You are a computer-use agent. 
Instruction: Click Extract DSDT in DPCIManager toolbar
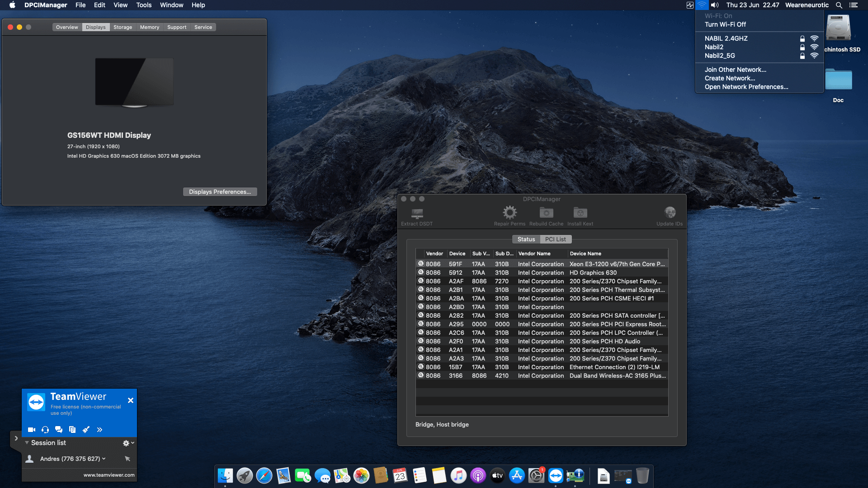[x=417, y=216]
